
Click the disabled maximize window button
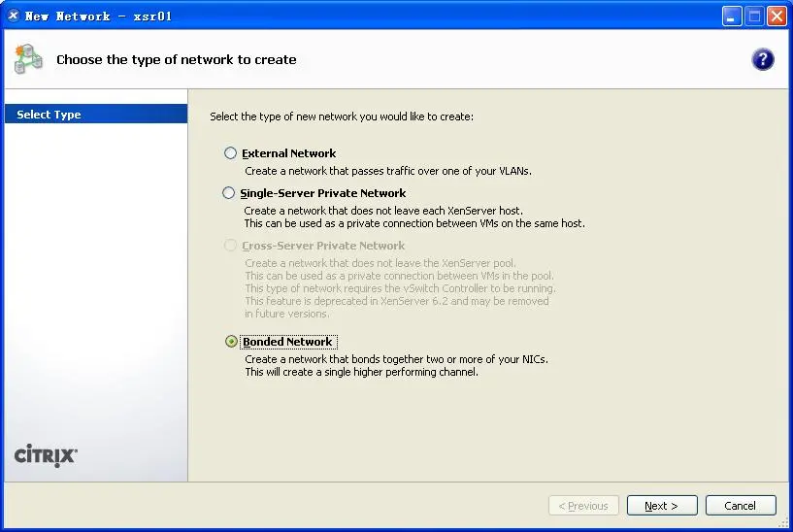tap(754, 17)
